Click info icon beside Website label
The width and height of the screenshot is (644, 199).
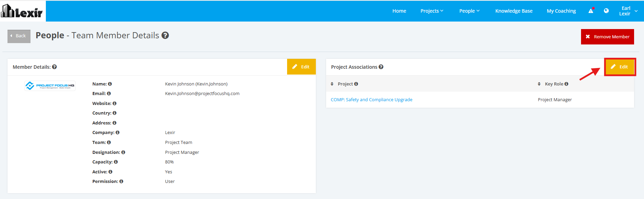tap(114, 103)
